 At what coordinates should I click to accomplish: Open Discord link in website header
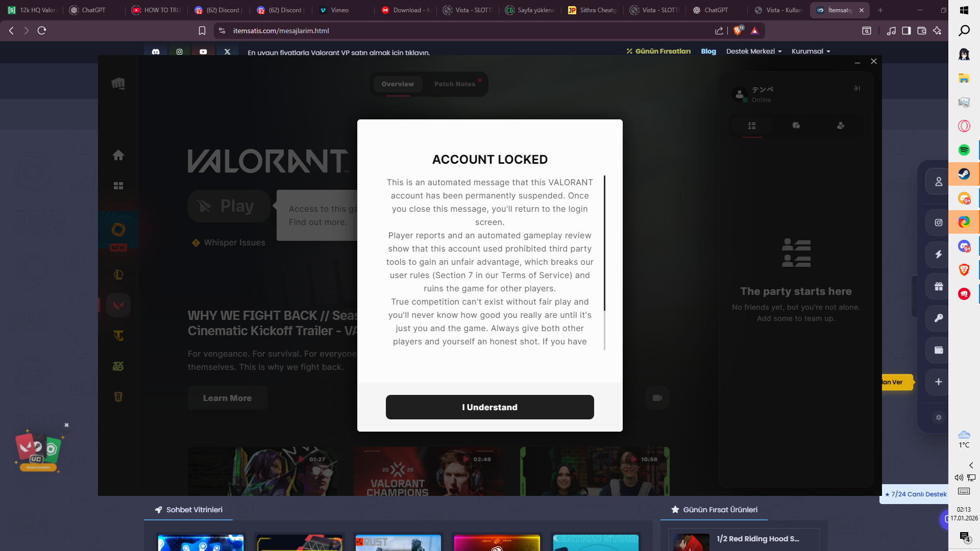[x=156, y=52]
